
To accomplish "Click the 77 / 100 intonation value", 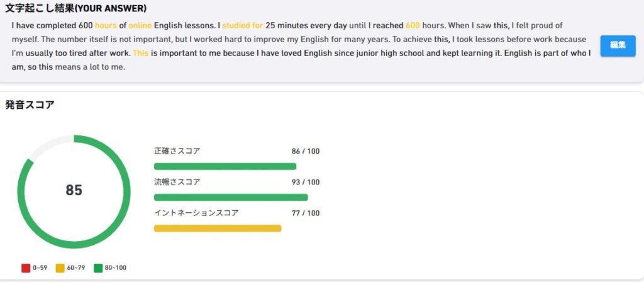I will coord(306,213).
